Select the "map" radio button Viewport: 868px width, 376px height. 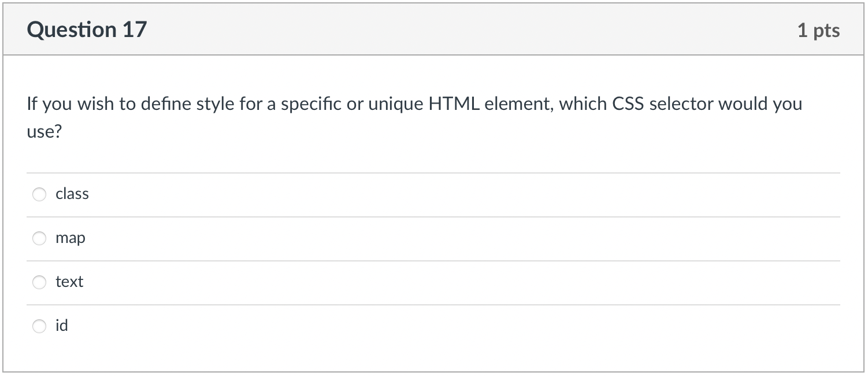pos(39,238)
